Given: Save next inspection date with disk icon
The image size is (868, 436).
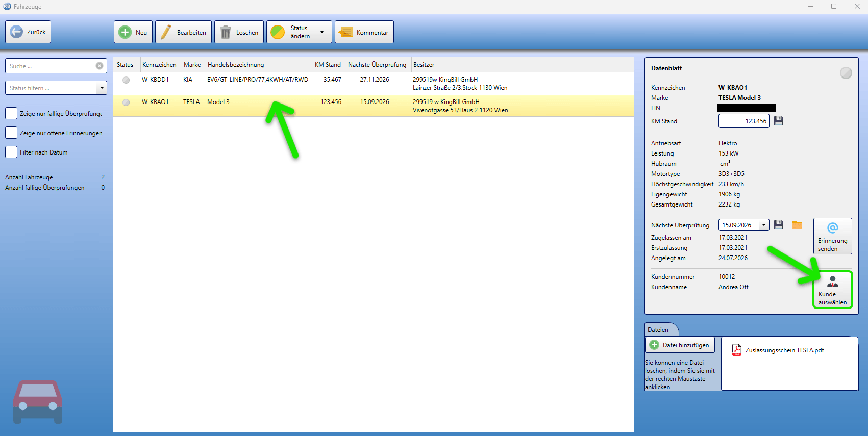Looking at the screenshot, I should [779, 225].
